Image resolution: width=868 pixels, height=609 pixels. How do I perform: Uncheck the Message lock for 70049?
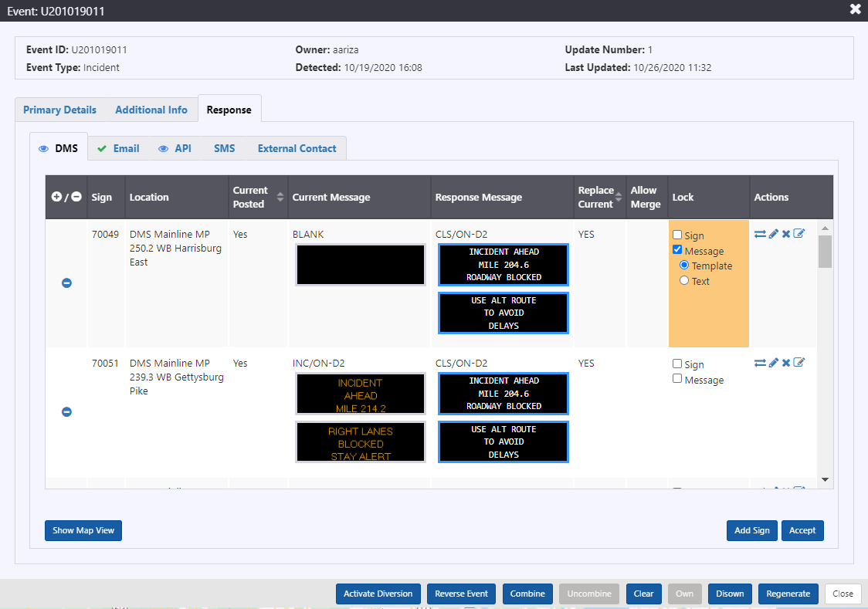677,249
